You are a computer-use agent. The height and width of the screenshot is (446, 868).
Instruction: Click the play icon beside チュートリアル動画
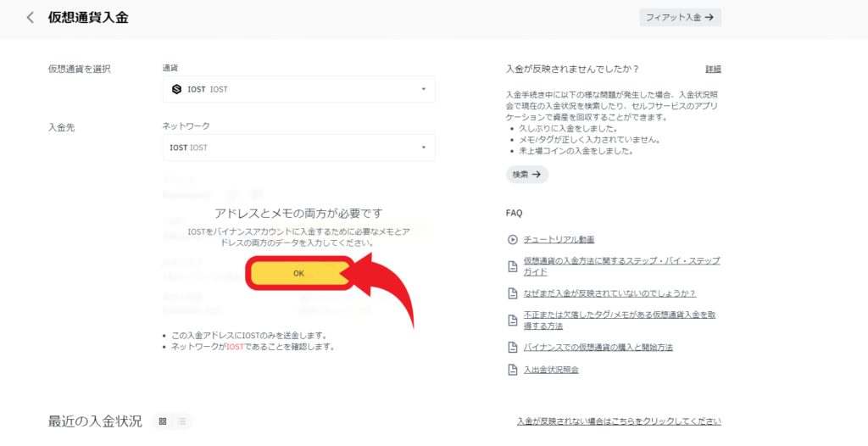coord(513,239)
